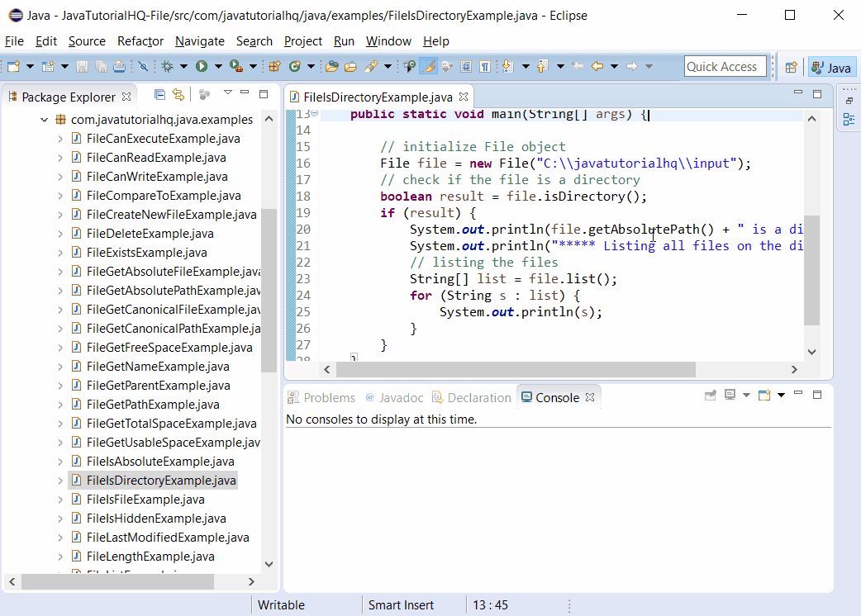This screenshot has height=616, width=861.
Task: Click the Search flashlight icon
Action: pyautogui.click(x=371, y=66)
